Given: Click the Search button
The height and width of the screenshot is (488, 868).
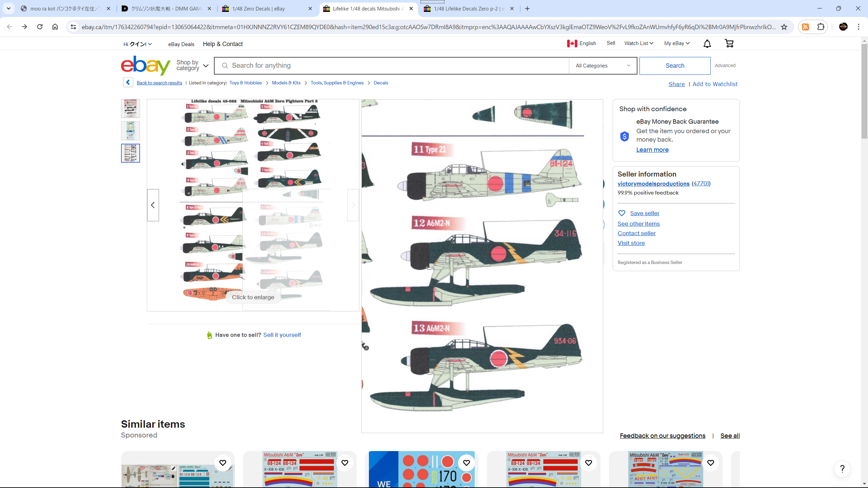Looking at the screenshot, I should (675, 66).
